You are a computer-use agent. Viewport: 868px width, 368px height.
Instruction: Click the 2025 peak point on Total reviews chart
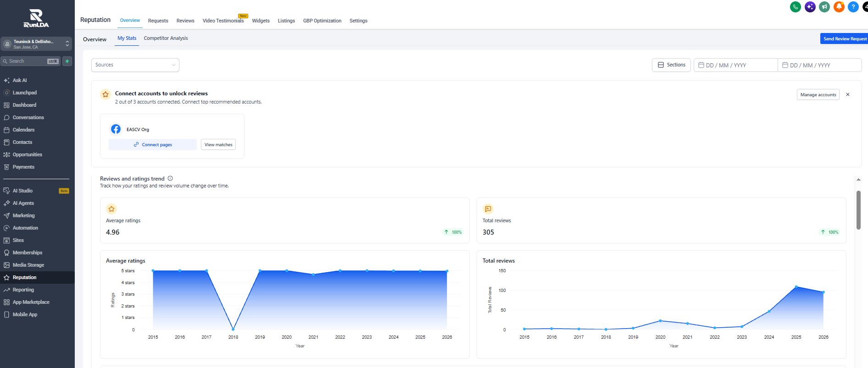pos(796,287)
